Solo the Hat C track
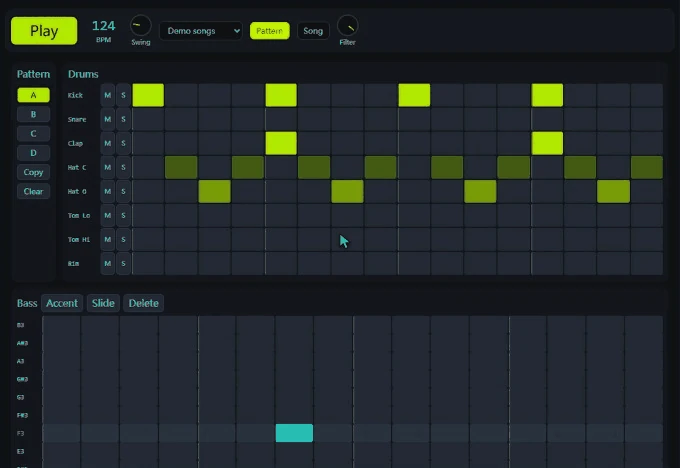The image size is (680, 468). pos(123,167)
